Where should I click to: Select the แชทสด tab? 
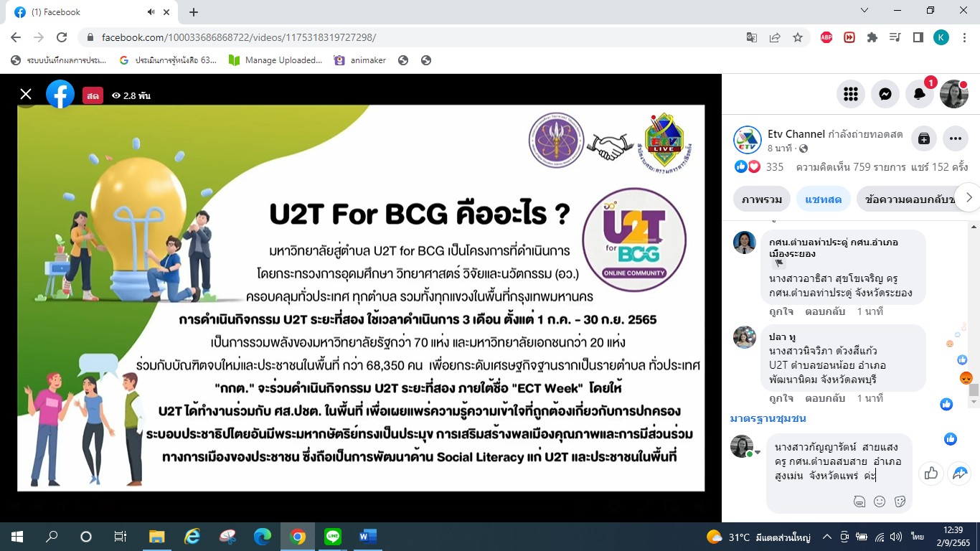824,199
